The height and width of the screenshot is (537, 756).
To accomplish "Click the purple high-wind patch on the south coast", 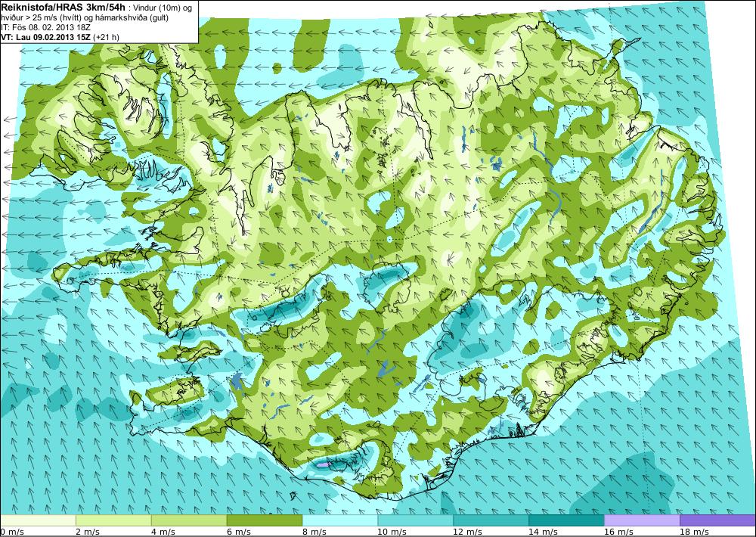I will (x=323, y=464).
